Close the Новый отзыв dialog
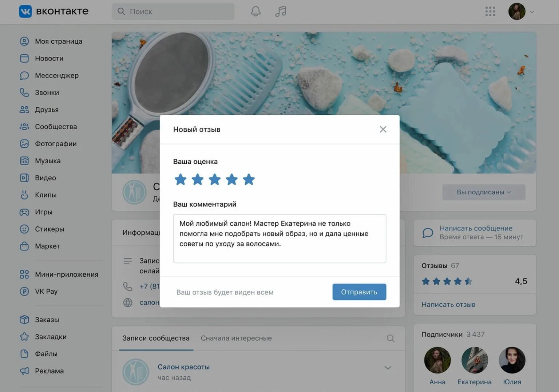Image resolution: width=559 pixels, height=392 pixels. point(383,130)
